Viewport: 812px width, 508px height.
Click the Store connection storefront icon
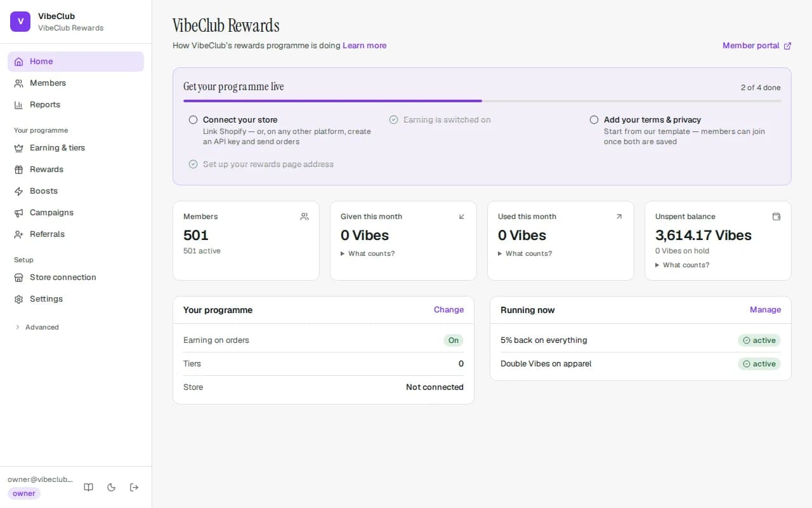click(x=18, y=277)
